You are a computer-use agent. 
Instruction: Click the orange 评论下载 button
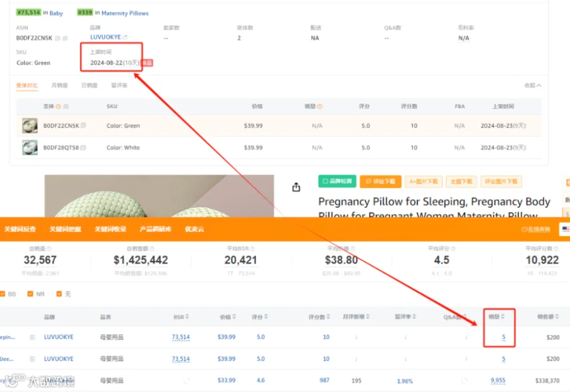pos(380,181)
